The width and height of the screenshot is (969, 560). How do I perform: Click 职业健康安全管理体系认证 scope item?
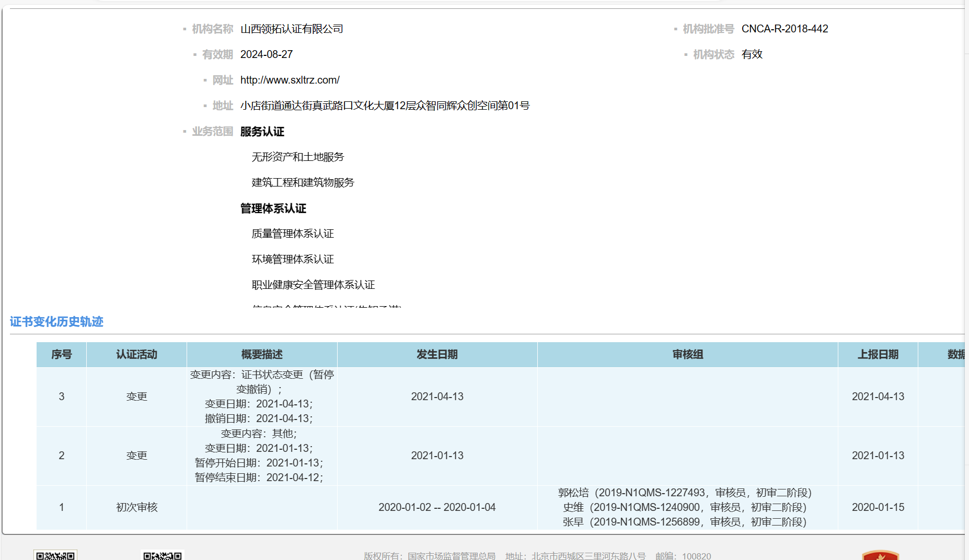(314, 285)
